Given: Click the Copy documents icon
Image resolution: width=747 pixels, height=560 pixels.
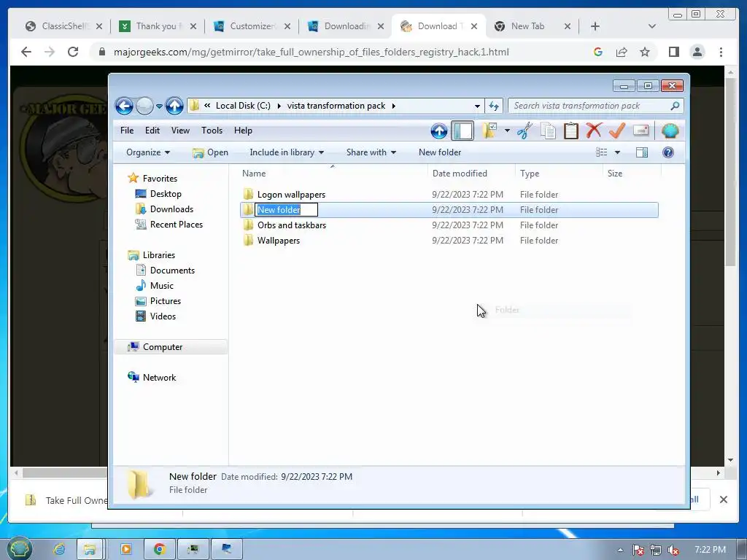Looking at the screenshot, I should tap(548, 131).
